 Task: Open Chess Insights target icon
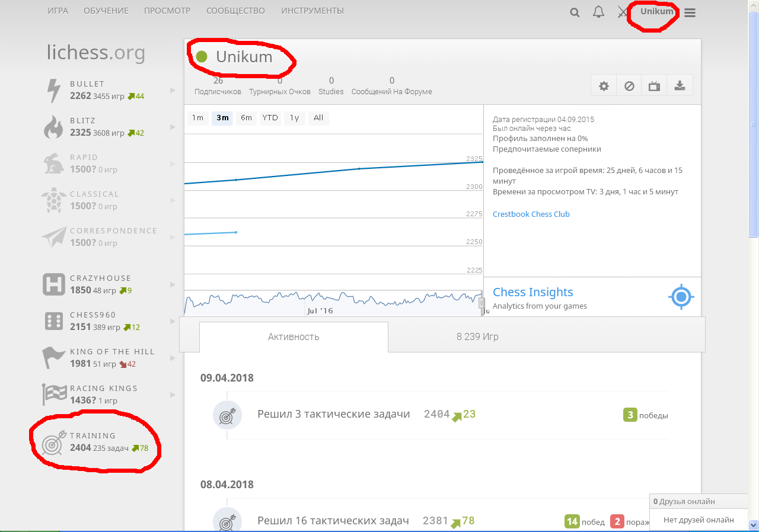681,297
